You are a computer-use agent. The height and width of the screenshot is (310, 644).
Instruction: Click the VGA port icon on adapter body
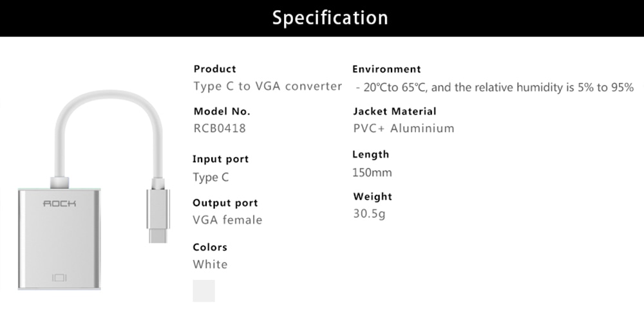(59, 278)
